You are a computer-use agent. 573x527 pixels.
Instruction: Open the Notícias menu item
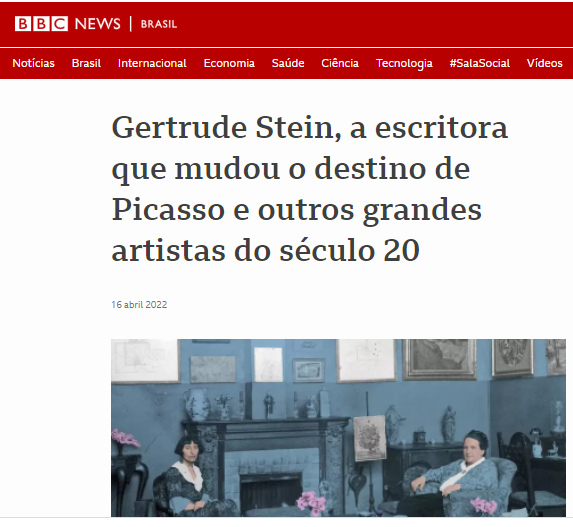tap(33, 63)
